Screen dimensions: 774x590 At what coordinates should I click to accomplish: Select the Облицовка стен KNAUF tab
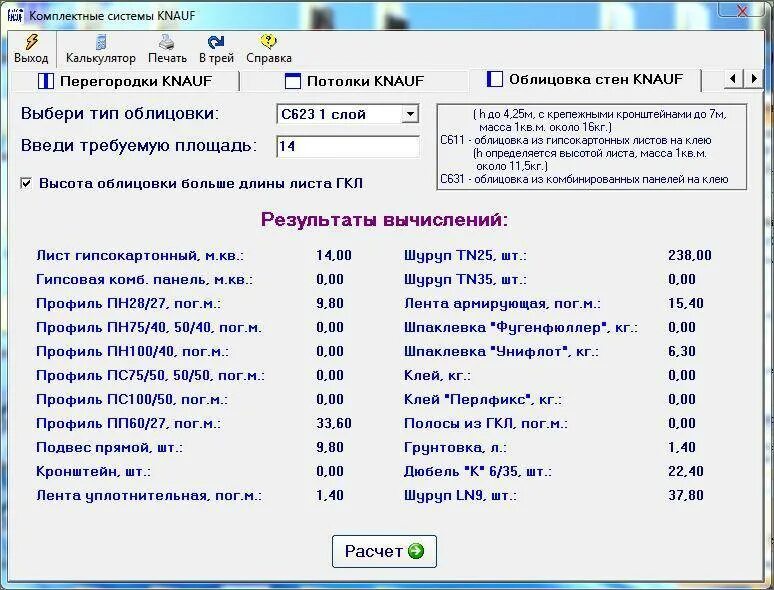[585, 79]
